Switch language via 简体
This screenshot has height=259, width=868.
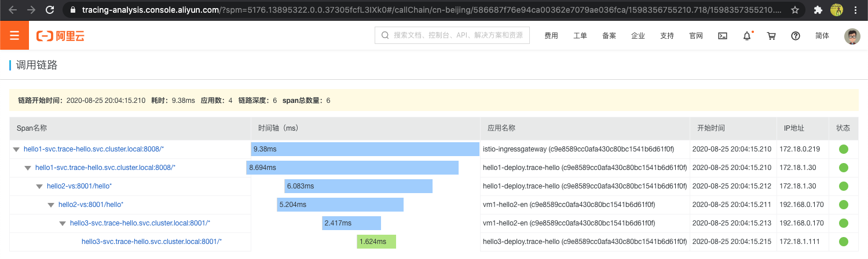click(822, 36)
